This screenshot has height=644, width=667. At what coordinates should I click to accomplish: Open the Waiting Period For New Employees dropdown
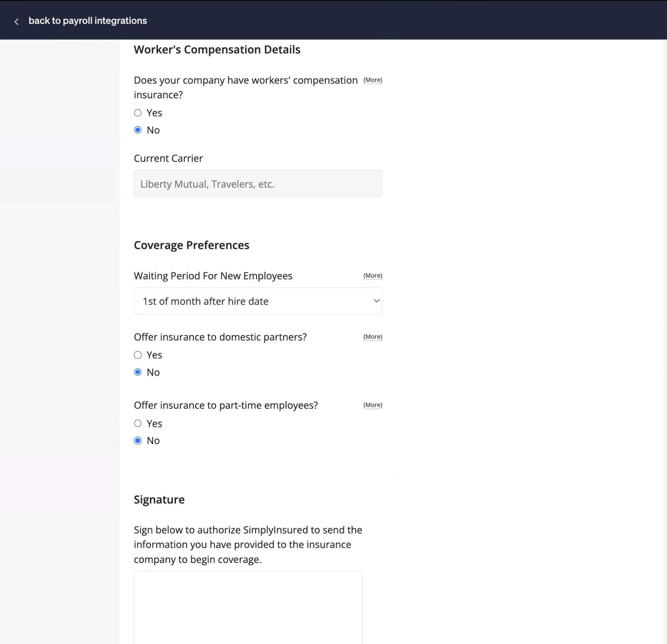[x=258, y=301]
